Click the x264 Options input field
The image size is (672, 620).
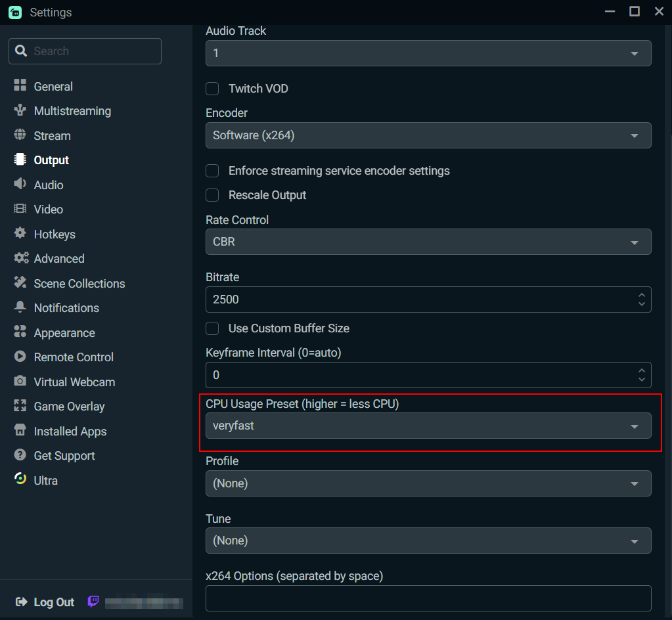tap(428, 598)
